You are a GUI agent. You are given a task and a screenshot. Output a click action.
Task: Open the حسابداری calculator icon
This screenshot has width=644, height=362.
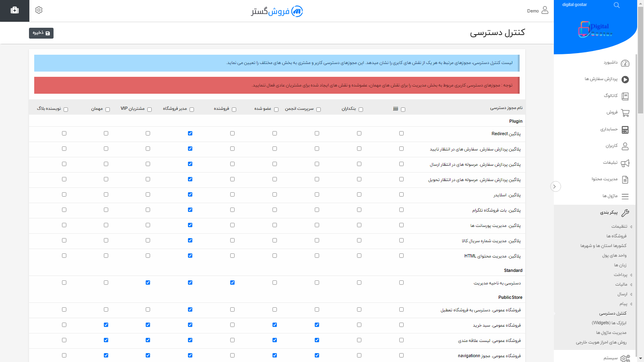click(625, 130)
